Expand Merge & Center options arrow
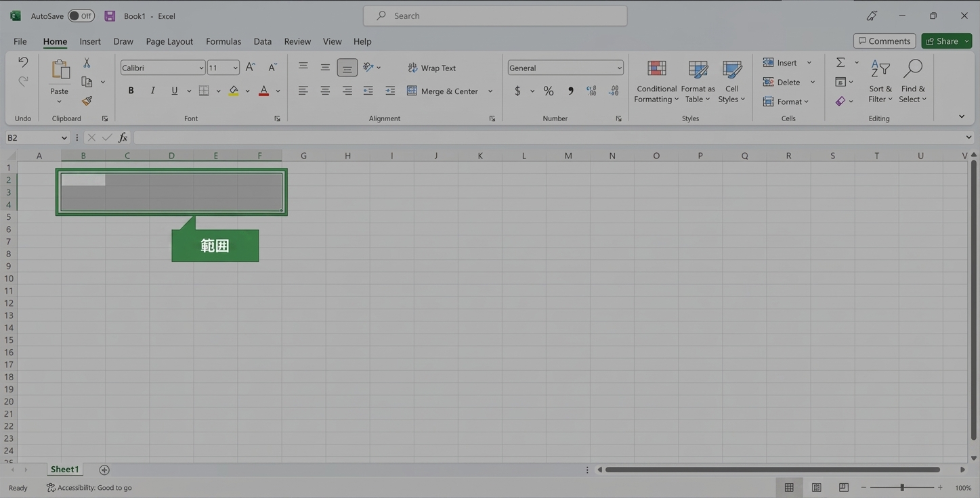The image size is (980, 498). 490,91
